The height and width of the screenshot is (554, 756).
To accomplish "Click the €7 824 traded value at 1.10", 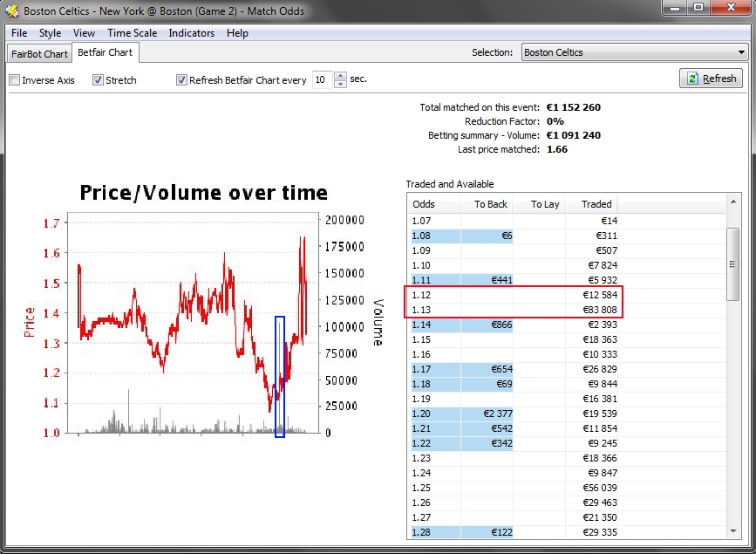I will coord(603,265).
